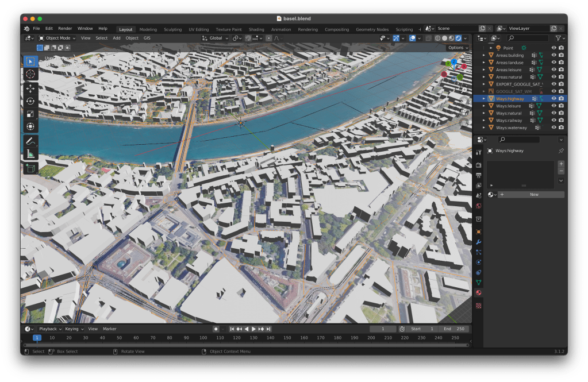Screen dimensions: 588x382
Task: Open the GIS menu in viewport header
Action: tap(147, 38)
